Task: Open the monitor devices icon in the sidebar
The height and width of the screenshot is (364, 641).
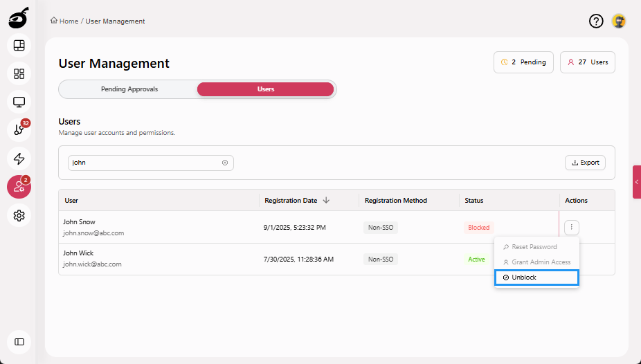Action: coord(19,102)
